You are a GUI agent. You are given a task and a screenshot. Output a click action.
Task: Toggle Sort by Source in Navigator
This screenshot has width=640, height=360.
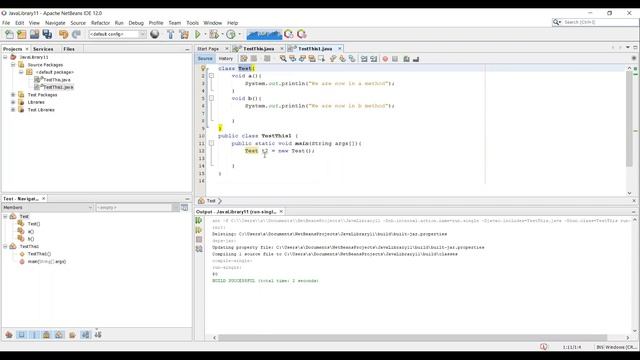click(98, 335)
